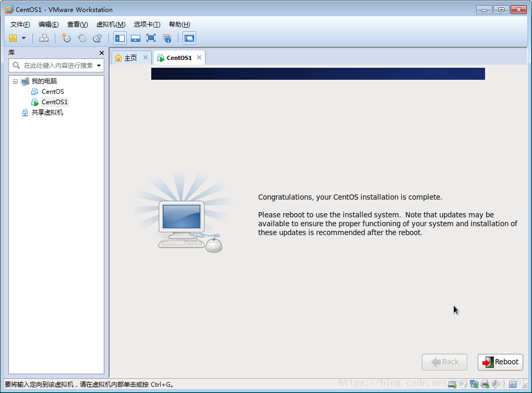This screenshot has width=532, height=393.
Task: Click the pause (suspend) VM toolbar icon
Action: [x=13, y=38]
